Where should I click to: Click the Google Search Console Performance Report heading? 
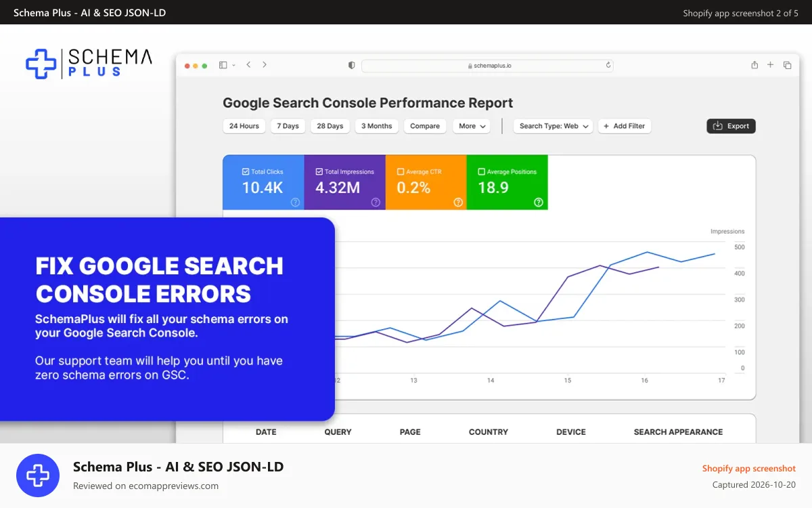point(368,103)
